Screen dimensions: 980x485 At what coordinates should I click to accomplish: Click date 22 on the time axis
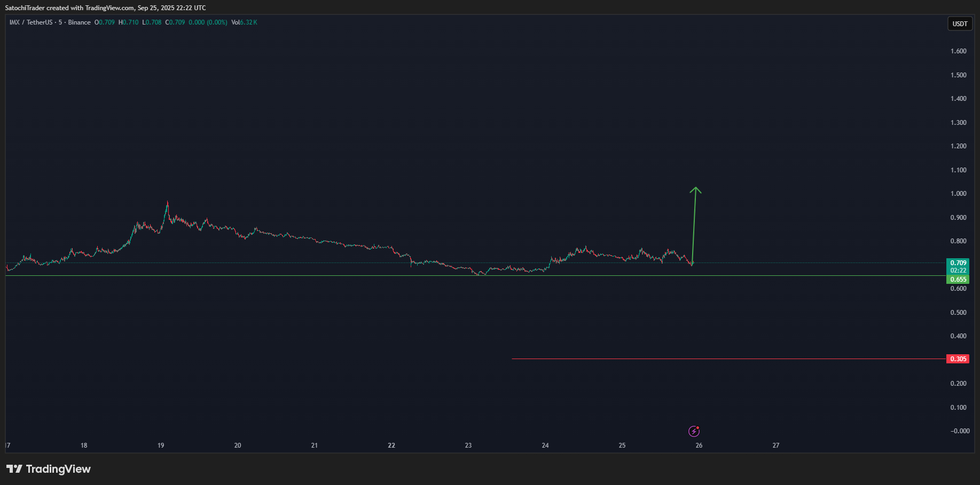391,446
